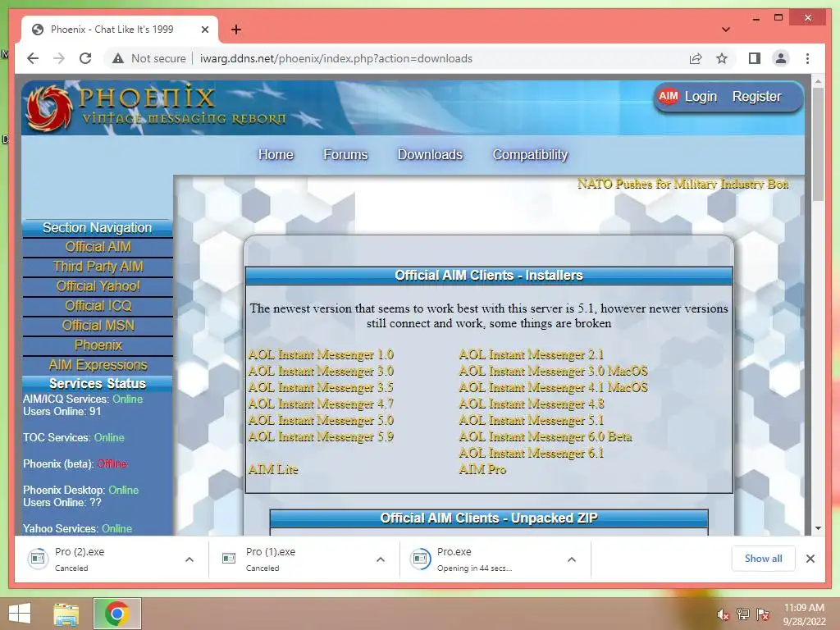
Task: Open the Home menu item
Action: (276, 155)
